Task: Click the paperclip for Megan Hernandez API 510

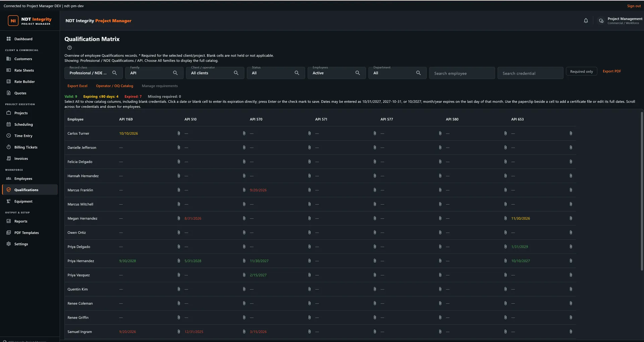Action: click(x=244, y=218)
